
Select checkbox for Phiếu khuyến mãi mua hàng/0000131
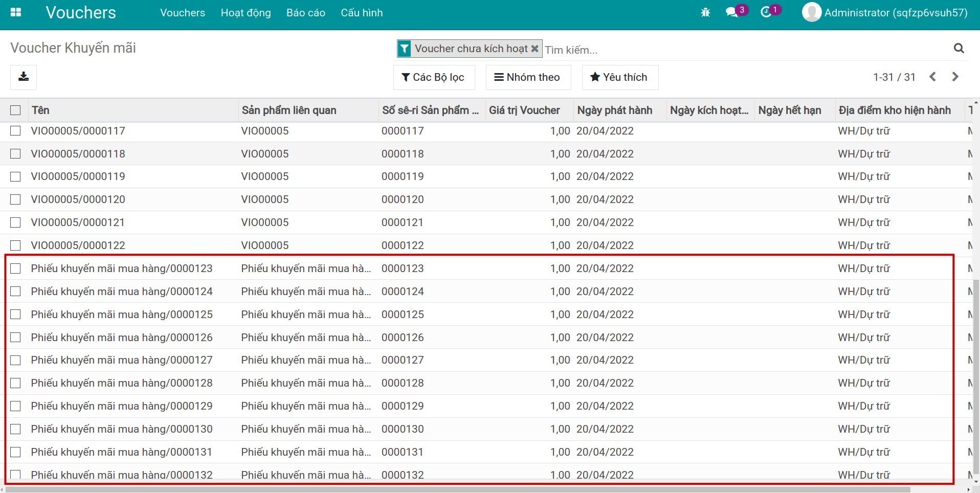(15, 452)
